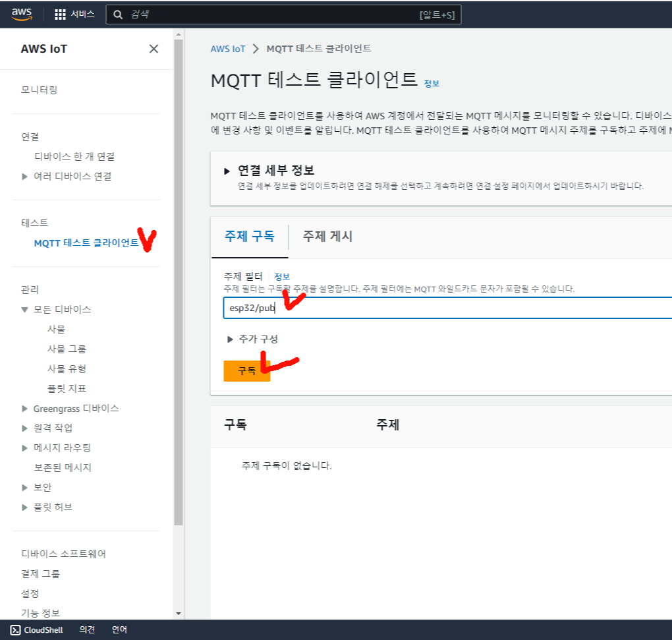Click the 관리 section heading
Image resolution: width=672 pixels, height=640 pixels.
point(30,290)
